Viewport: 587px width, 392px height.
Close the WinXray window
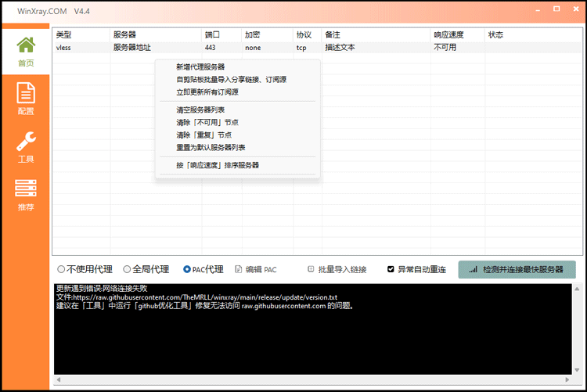576,9
